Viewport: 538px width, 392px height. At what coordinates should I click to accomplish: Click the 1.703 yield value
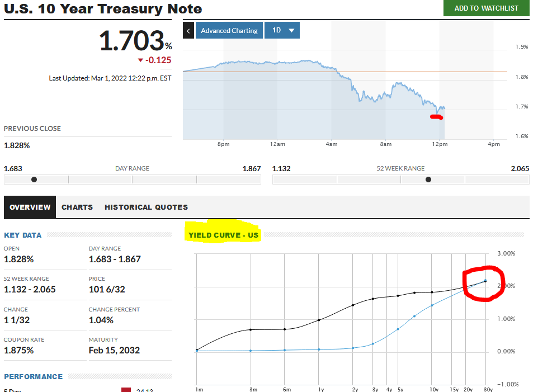[x=132, y=40]
